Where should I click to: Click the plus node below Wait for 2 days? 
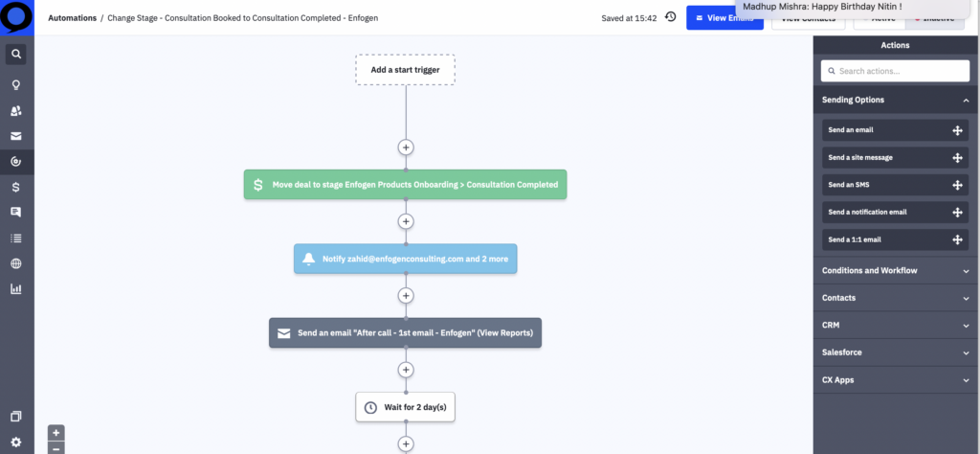[x=406, y=444]
